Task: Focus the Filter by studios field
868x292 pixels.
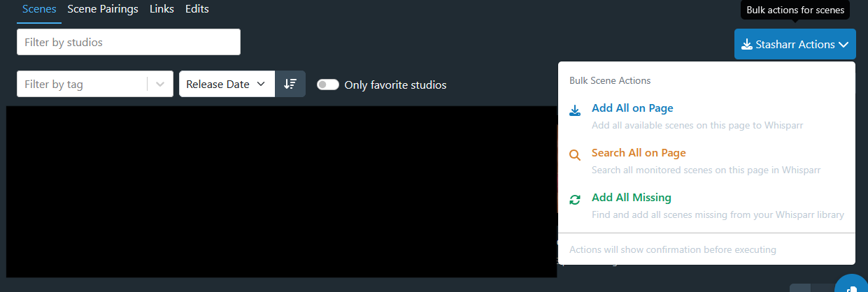Action: click(x=129, y=42)
